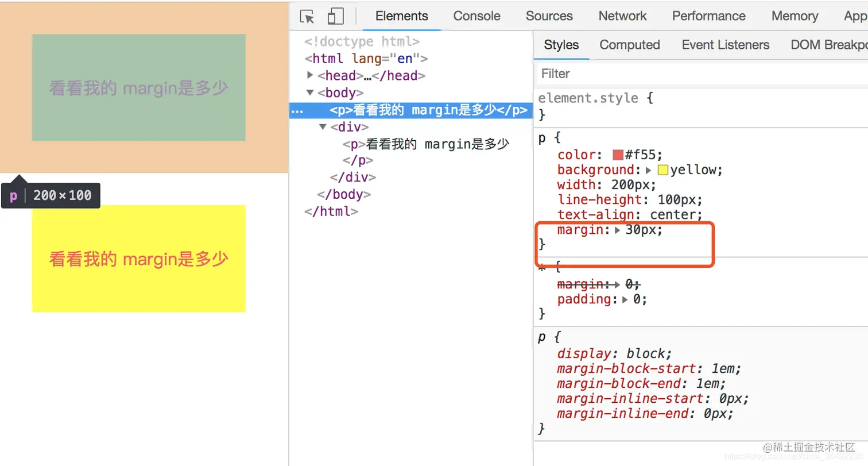Toggle the device toolbar icon
This screenshot has height=466, width=868.
pyautogui.click(x=335, y=16)
